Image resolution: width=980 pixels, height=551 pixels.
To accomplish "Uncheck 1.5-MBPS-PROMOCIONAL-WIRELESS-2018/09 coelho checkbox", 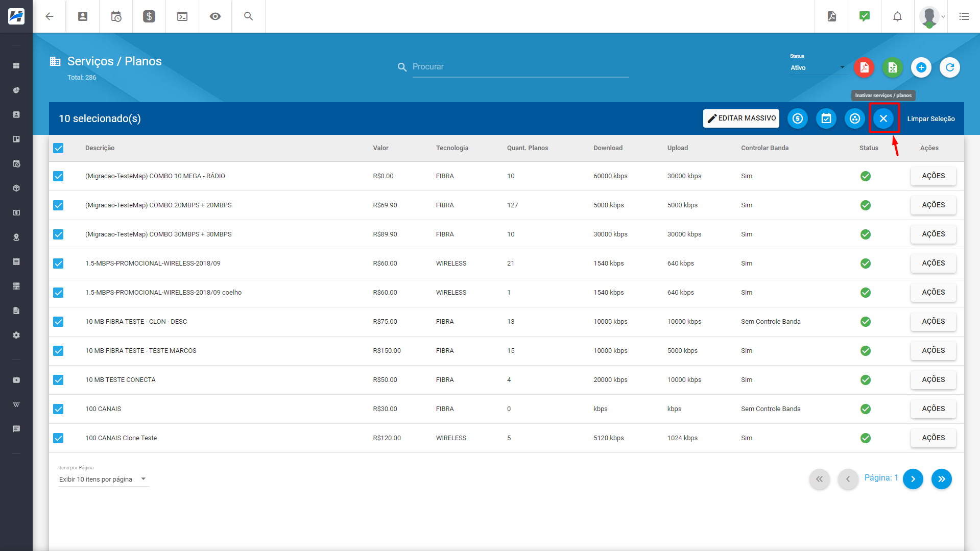I will coord(58,293).
